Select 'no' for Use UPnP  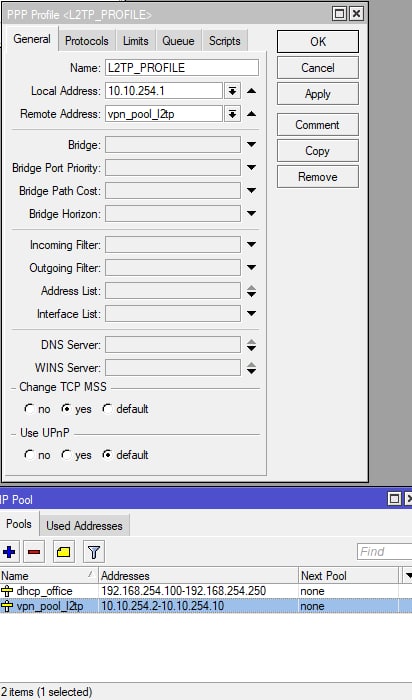(29, 455)
